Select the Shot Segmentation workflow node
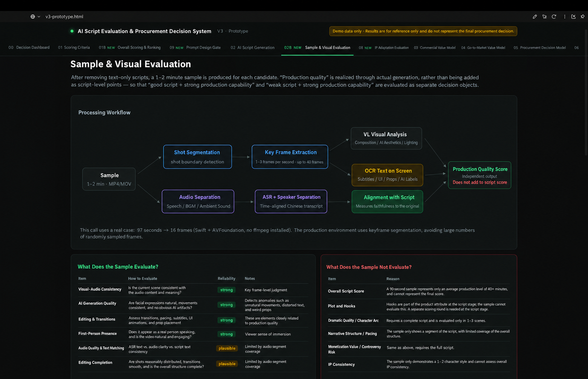This screenshot has height=379, width=588. 197,157
